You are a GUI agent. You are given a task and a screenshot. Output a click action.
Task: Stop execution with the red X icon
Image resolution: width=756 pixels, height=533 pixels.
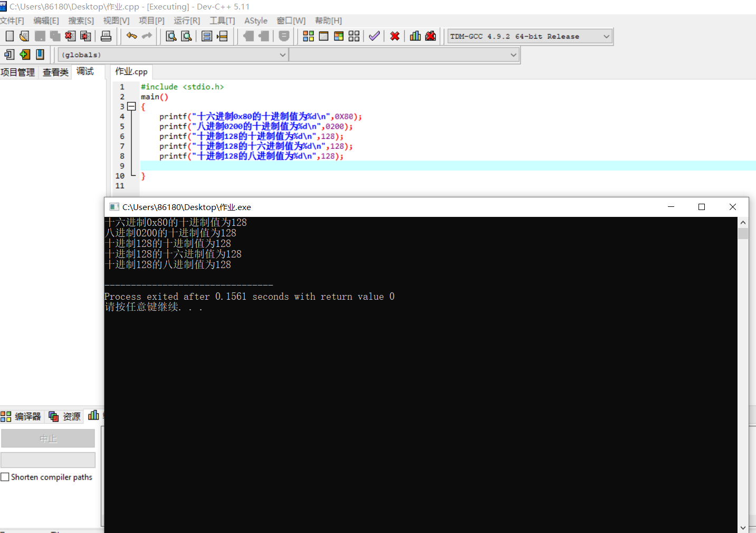tap(395, 36)
